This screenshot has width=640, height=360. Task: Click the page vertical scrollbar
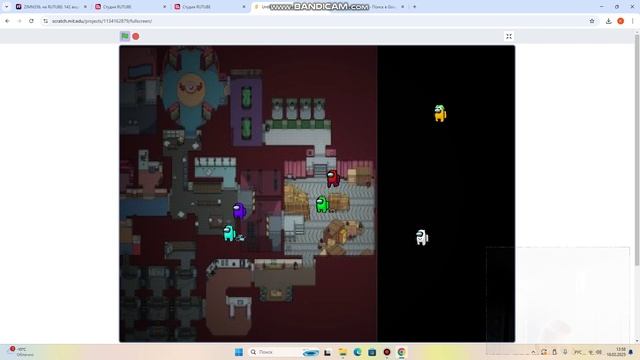(637, 151)
